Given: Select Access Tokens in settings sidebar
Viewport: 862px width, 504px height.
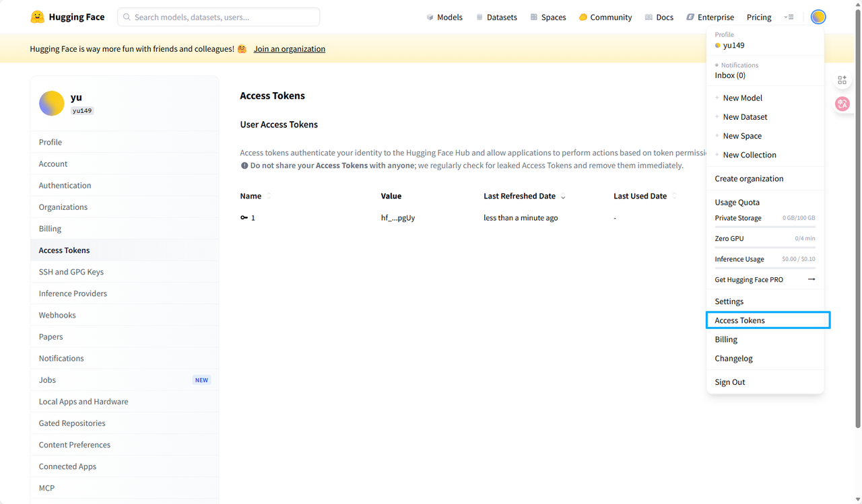Looking at the screenshot, I should (125, 250).
